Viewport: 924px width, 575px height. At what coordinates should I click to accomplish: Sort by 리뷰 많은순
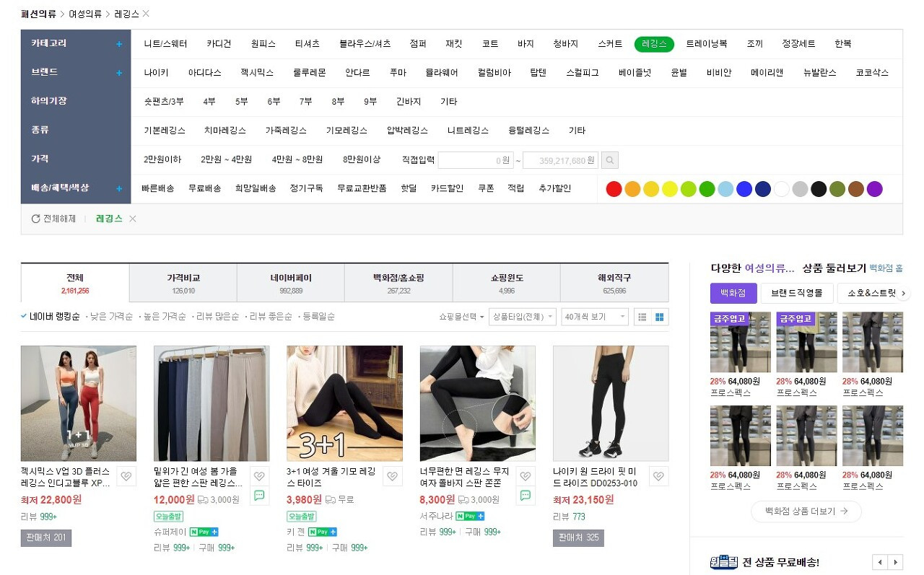click(x=217, y=317)
